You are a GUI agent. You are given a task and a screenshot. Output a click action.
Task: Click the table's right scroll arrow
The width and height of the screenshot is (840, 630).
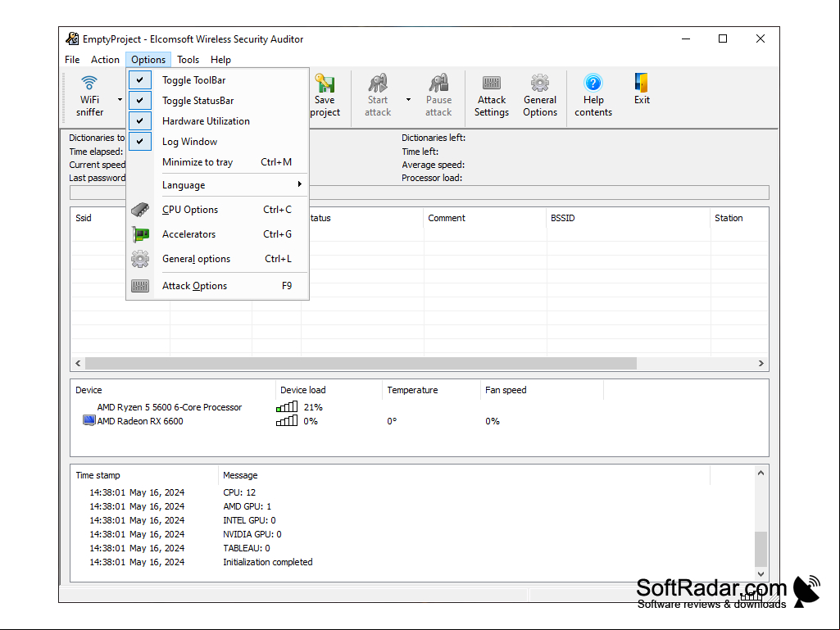761,363
